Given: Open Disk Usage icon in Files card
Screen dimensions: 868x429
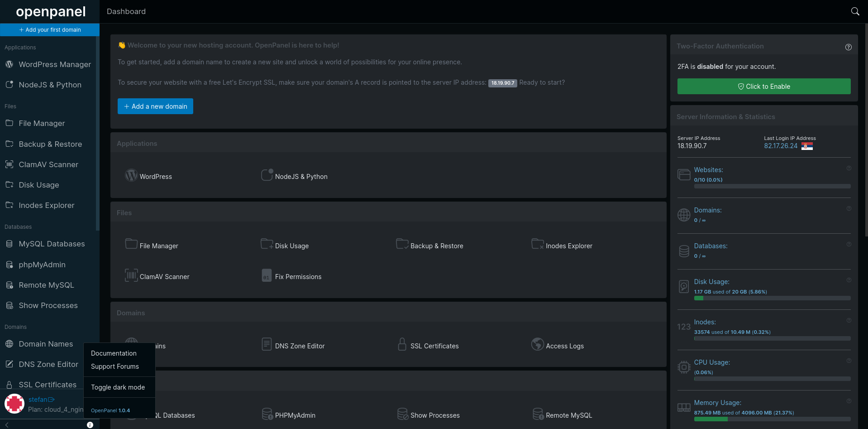Looking at the screenshot, I should 267,244.
